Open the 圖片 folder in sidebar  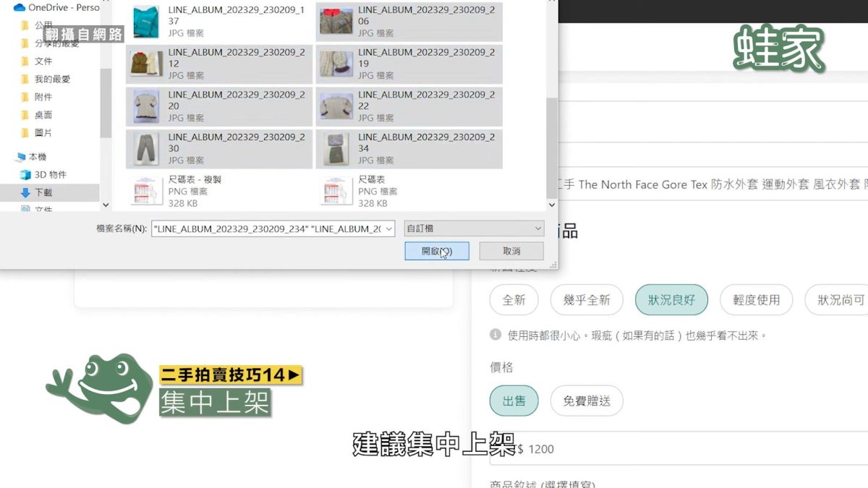[43, 133]
